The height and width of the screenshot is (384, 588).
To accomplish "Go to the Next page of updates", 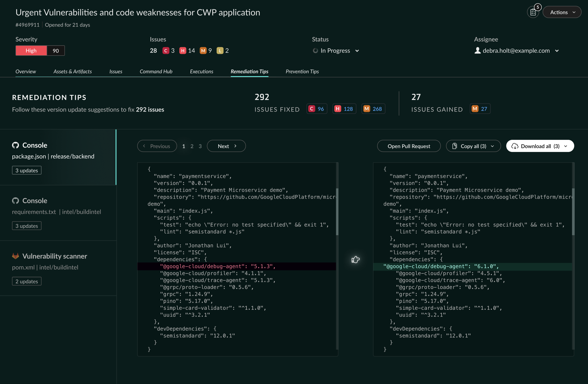I will pos(226,146).
